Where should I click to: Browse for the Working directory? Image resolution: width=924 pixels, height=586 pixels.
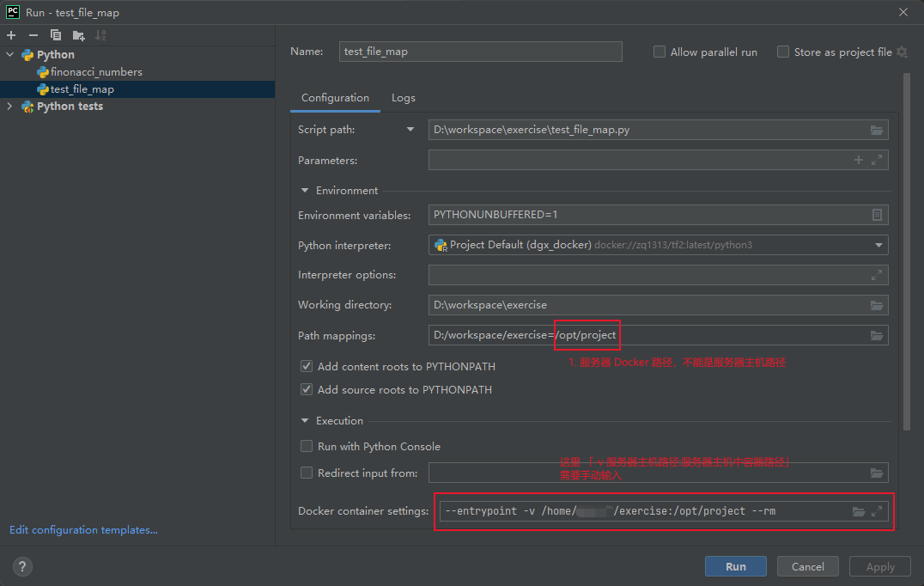click(877, 305)
